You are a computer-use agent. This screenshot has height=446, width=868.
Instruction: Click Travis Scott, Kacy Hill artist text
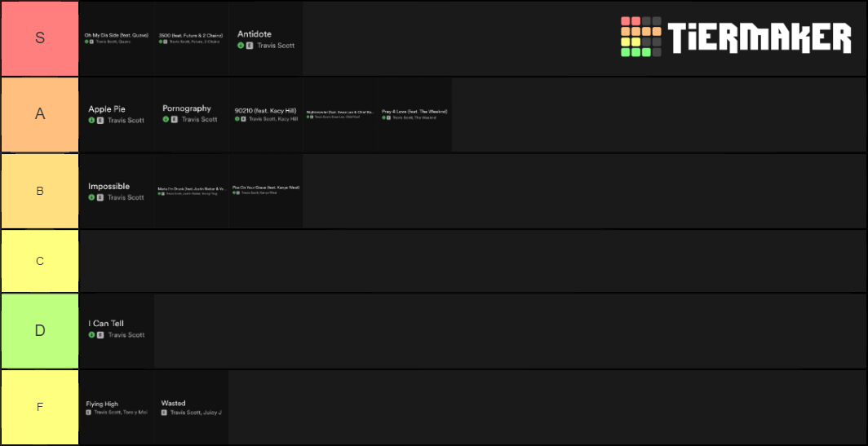tap(273, 119)
